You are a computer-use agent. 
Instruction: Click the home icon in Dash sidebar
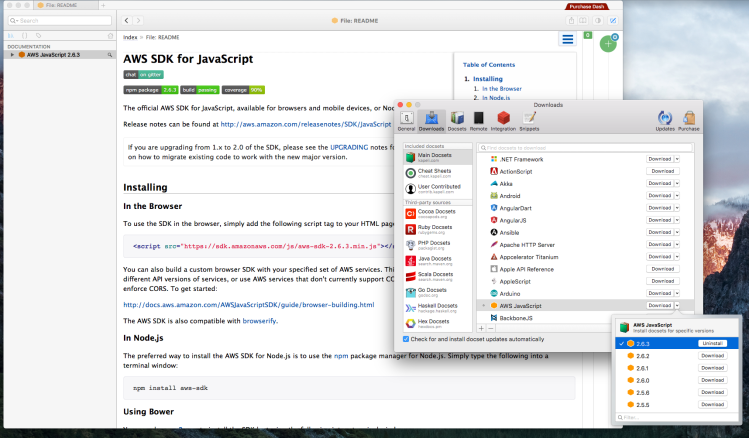[x=110, y=36]
